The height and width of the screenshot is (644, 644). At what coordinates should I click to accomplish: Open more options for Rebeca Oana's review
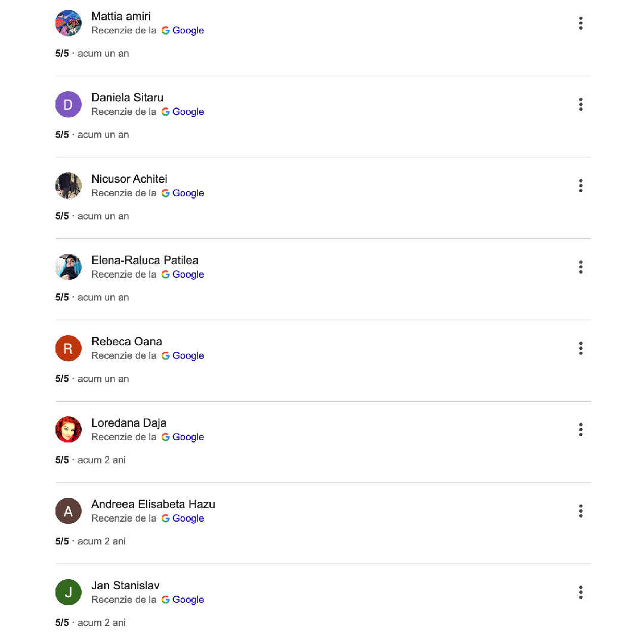tap(580, 348)
